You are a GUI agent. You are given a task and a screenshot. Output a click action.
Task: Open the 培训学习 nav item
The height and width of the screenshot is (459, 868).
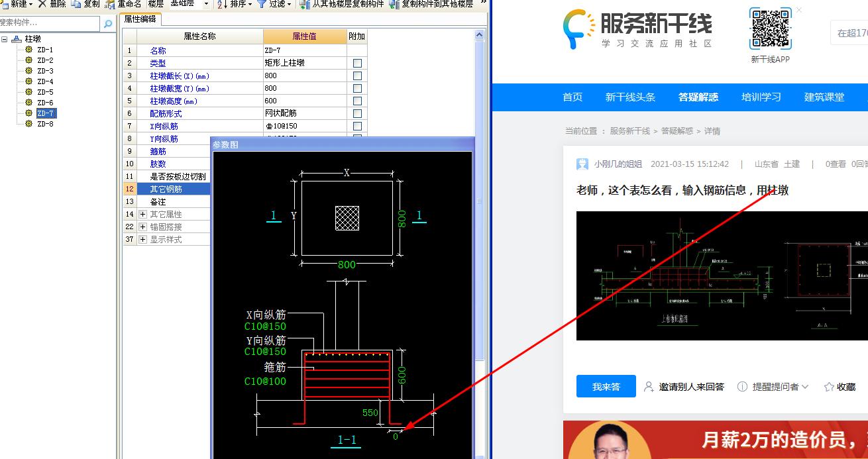point(761,97)
